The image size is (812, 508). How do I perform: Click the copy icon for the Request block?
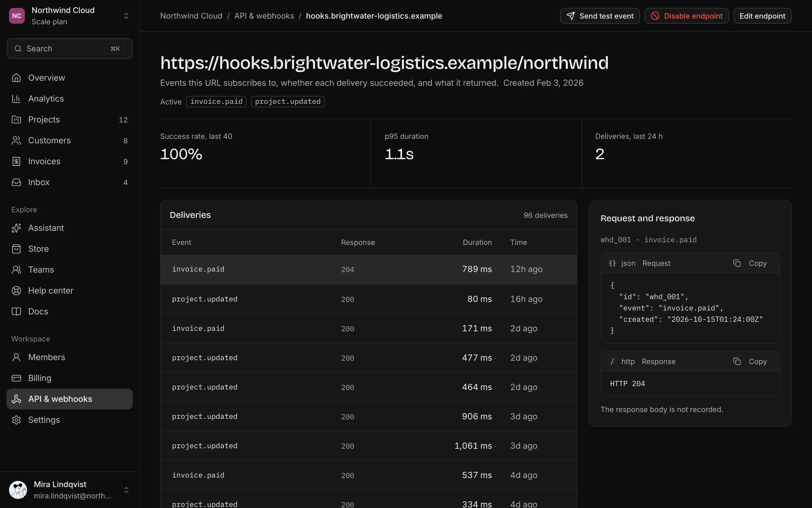click(x=737, y=263)
